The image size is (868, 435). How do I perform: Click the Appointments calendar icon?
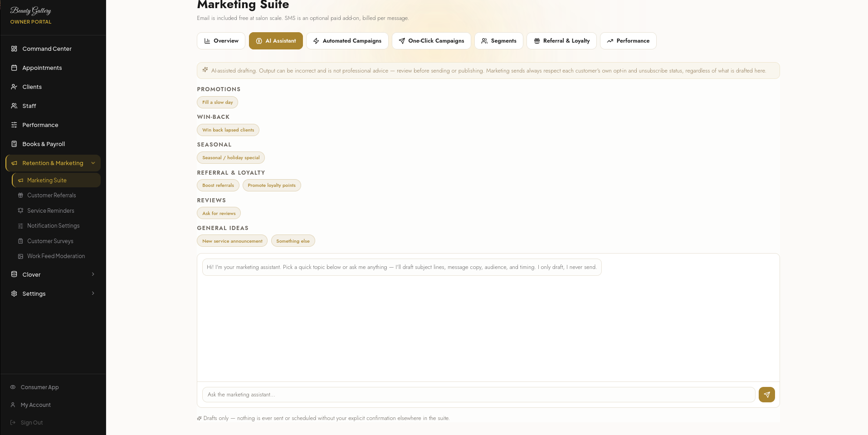pyautogui.click(x=14, y=68)
